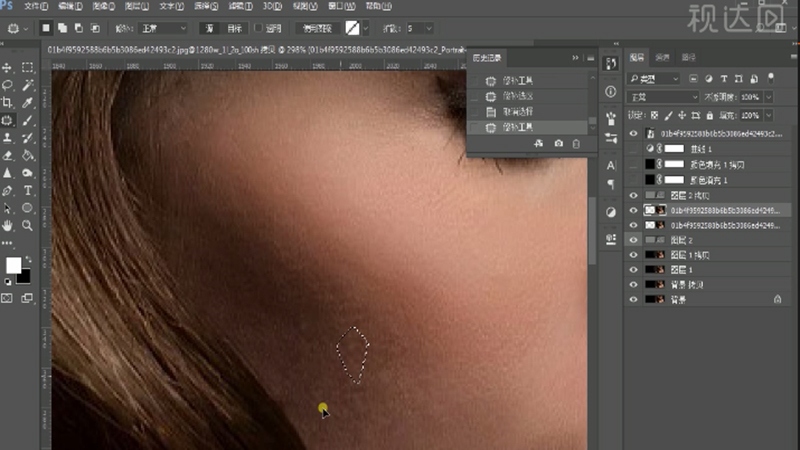
Task: Open the layer filter 类型 dropdown
Action: point(654,79)
